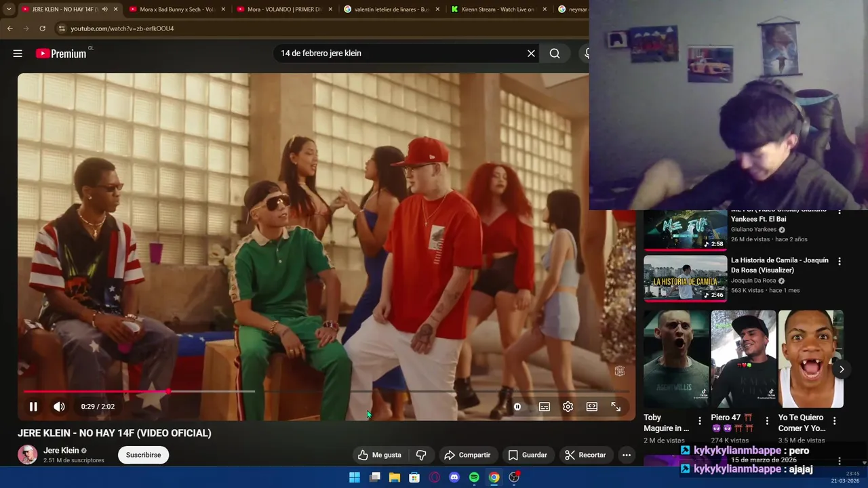Enter full screen mode

(616, 407)
